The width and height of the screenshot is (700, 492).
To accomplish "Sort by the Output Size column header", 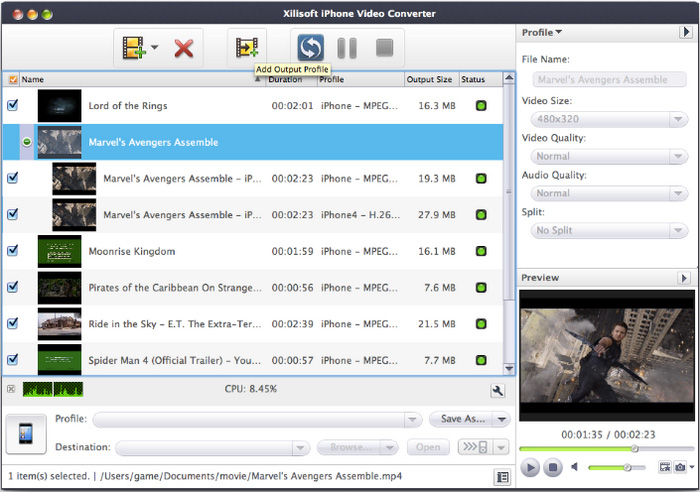I will tap(431, 79).
